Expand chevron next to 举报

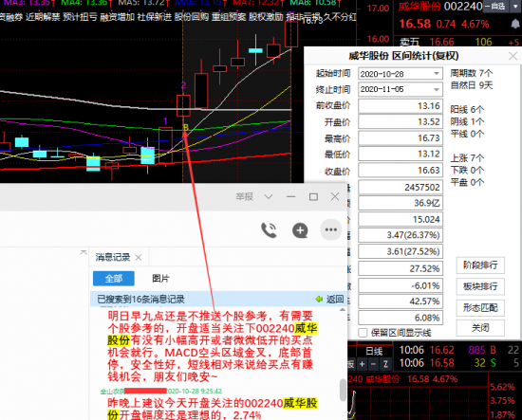click(x=269, y=196)
